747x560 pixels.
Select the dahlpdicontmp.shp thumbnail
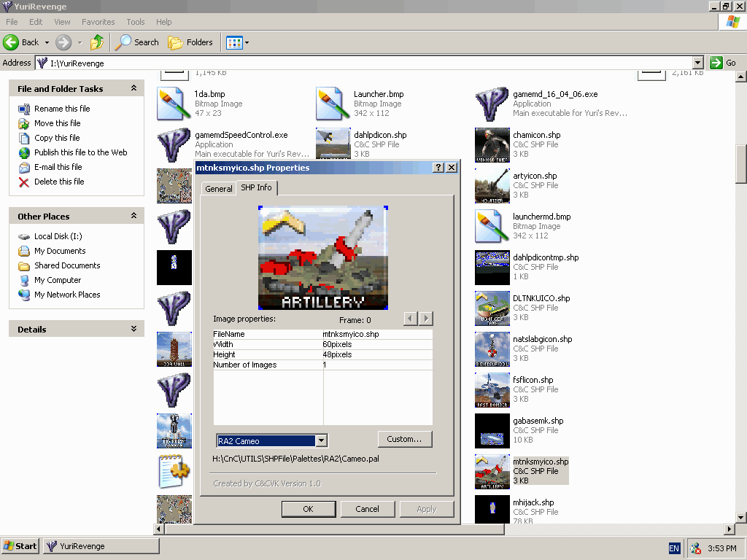[x=492, y=268]
